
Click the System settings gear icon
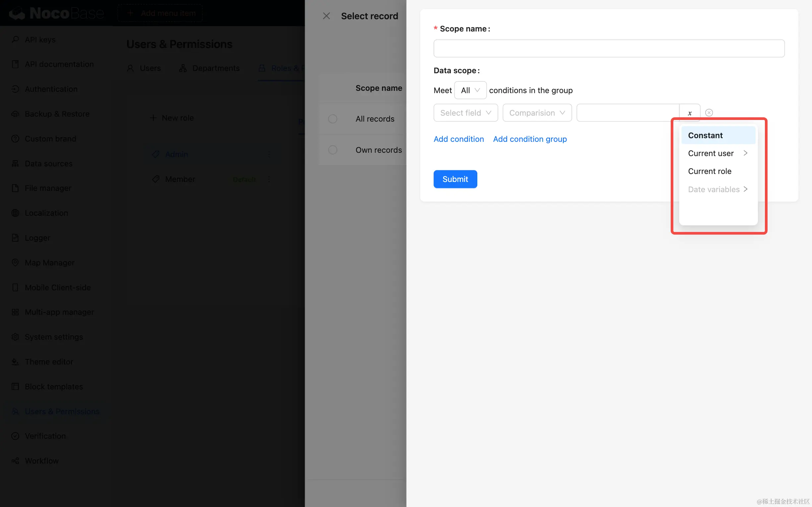pyautogui.click(x=15, y=337)
